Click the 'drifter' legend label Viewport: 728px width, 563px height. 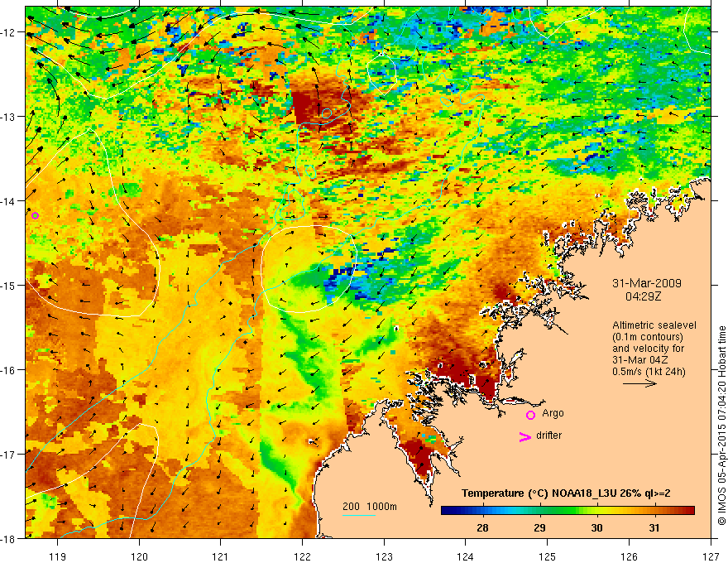point(548,435)
